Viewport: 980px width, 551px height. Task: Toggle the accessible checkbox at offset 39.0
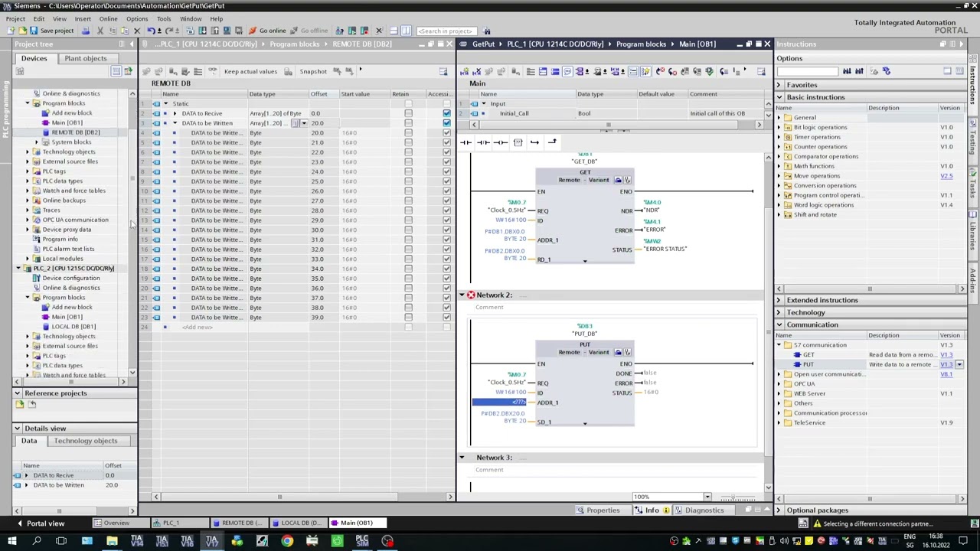coord(446,317)
